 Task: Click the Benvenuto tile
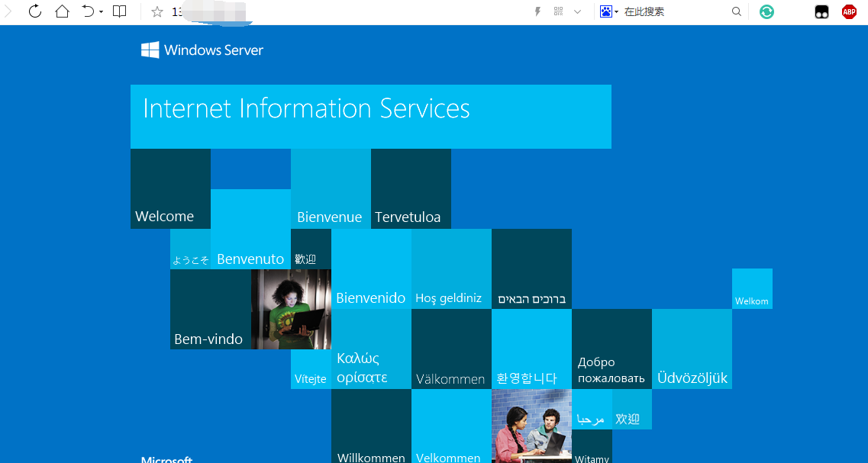pos(250,229)
